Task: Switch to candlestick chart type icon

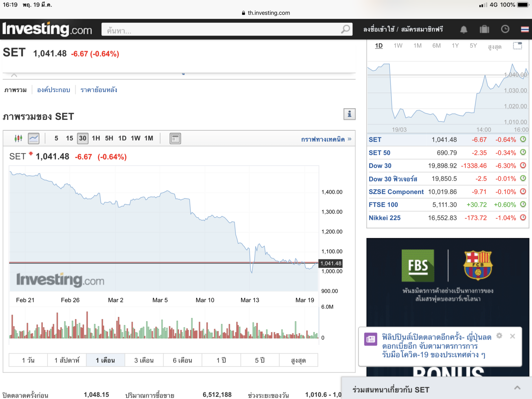Action: [x=18, y=139]
